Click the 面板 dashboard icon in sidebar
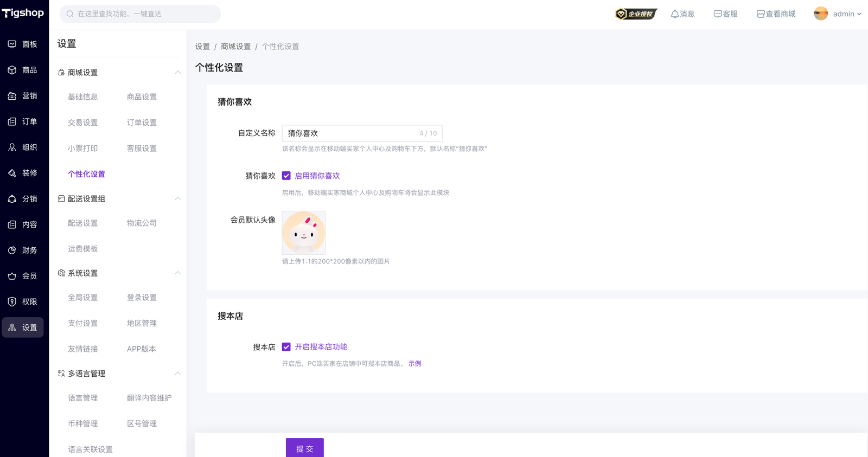 click(x=12, y=44)
